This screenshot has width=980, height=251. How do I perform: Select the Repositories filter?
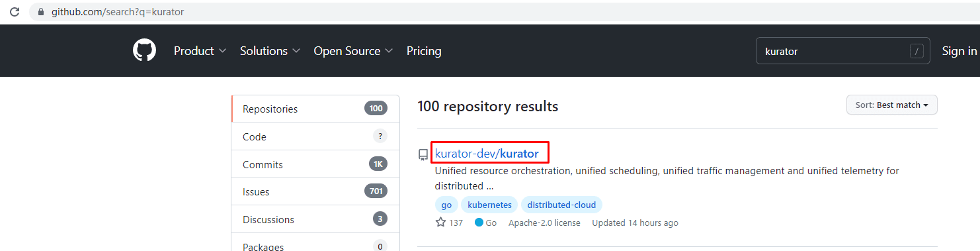pos(315,109)
